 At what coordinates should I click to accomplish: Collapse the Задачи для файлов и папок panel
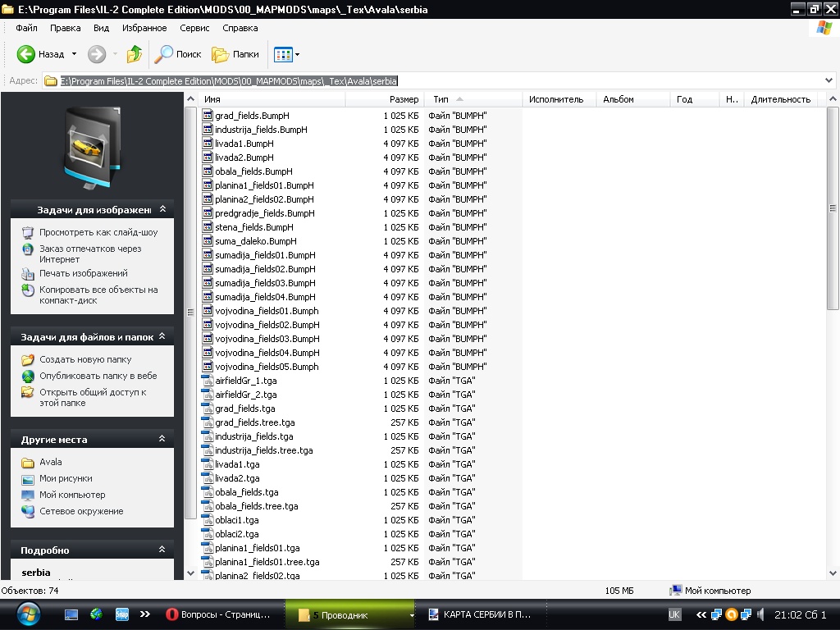coord(162,336)
